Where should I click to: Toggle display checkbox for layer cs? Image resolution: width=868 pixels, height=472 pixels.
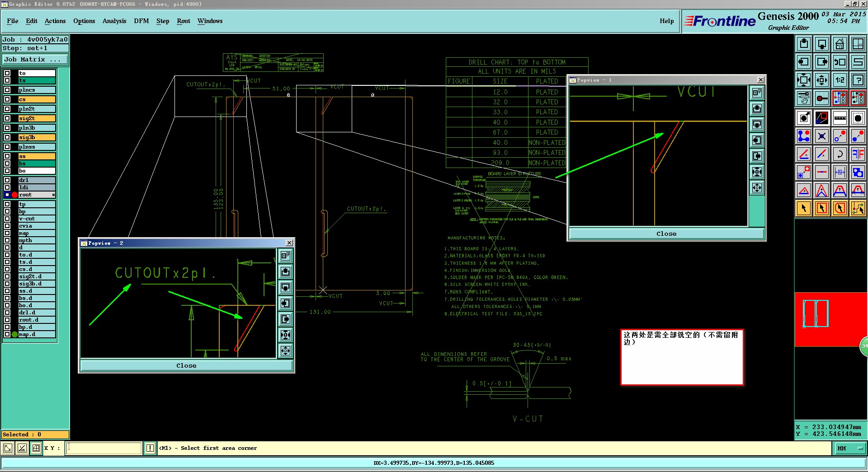tap(7, 99)
